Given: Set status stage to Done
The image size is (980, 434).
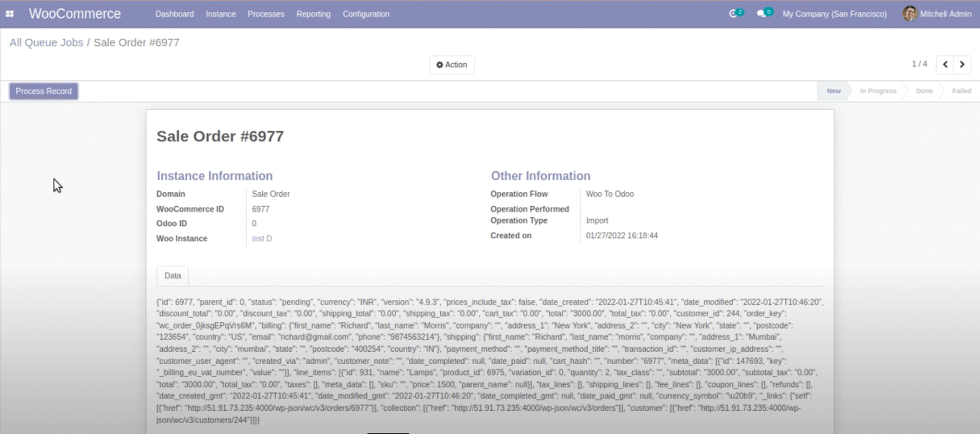Looking at the screenshot, I should [x=924, y=91].
